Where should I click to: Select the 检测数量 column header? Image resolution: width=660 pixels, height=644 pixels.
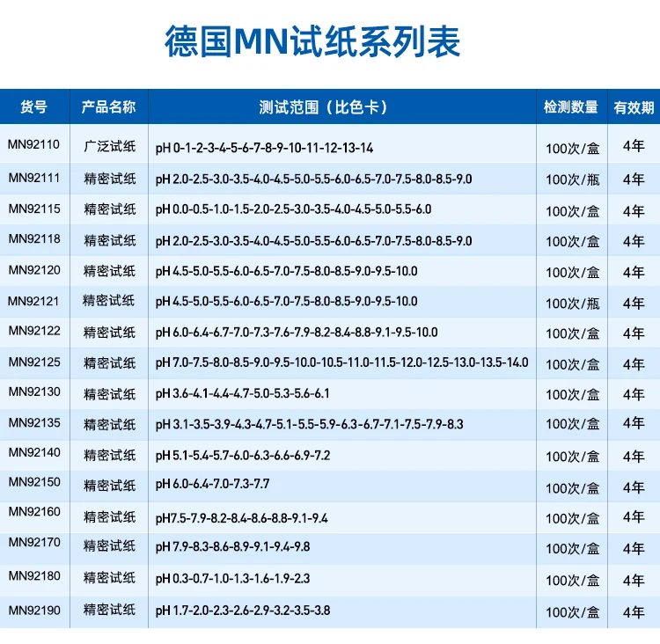click(571, 107)
